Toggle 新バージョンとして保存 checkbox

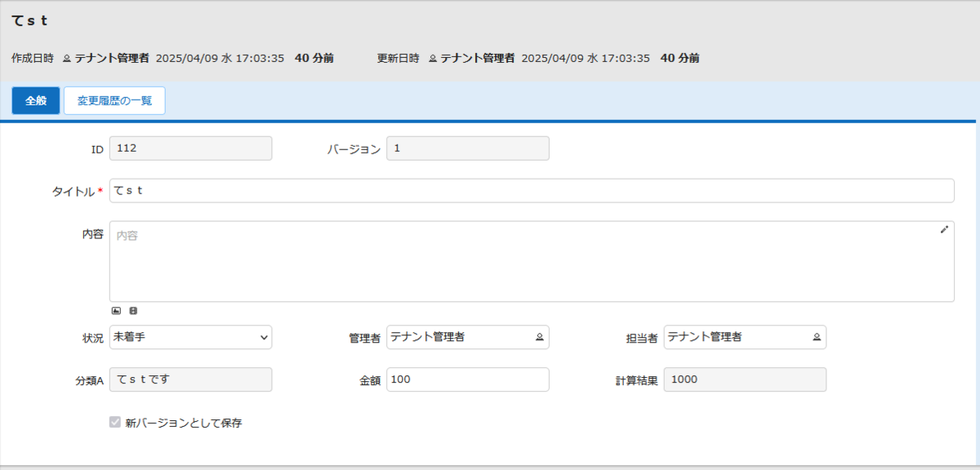pyautogui.click(x=115, y=423)
